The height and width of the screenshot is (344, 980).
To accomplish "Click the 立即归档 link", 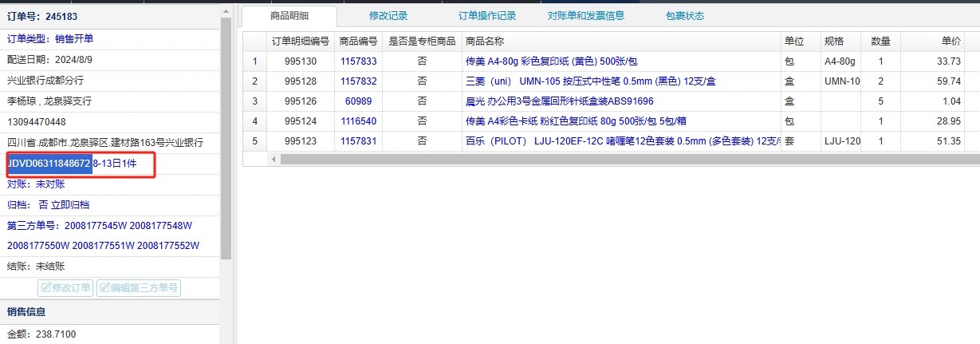I will point(70,205).
